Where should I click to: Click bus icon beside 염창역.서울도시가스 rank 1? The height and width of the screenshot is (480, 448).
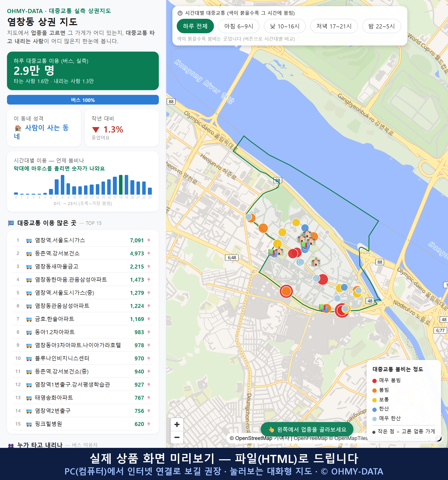29,241
